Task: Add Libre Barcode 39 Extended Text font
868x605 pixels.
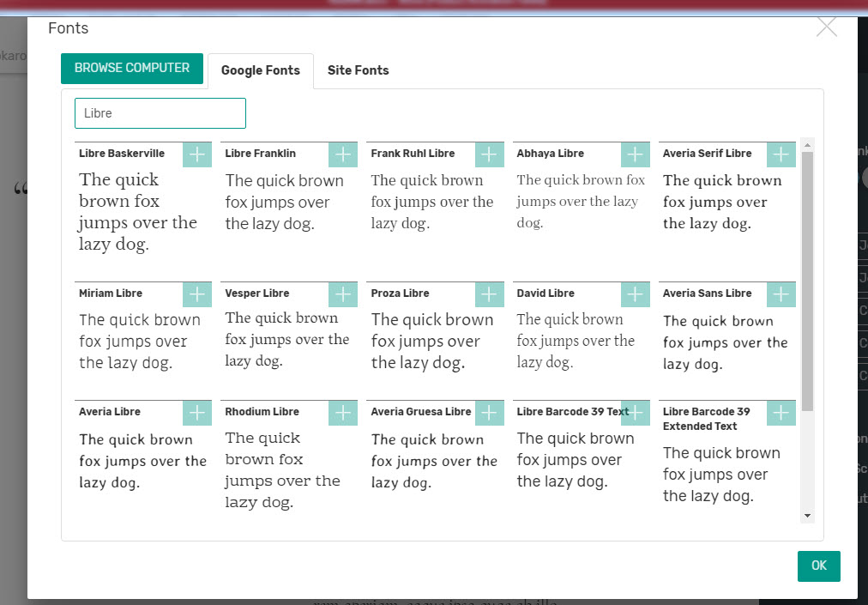Action: [x=781, y=413]
